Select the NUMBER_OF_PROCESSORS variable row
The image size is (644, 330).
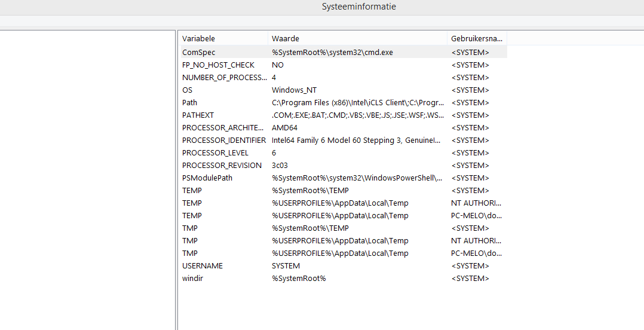point(224,78)
